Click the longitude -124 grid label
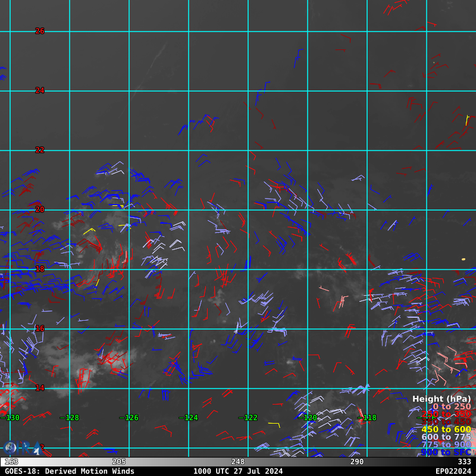Image resolution: width=476 pixels, height=476 pixels. pos(188,418)
